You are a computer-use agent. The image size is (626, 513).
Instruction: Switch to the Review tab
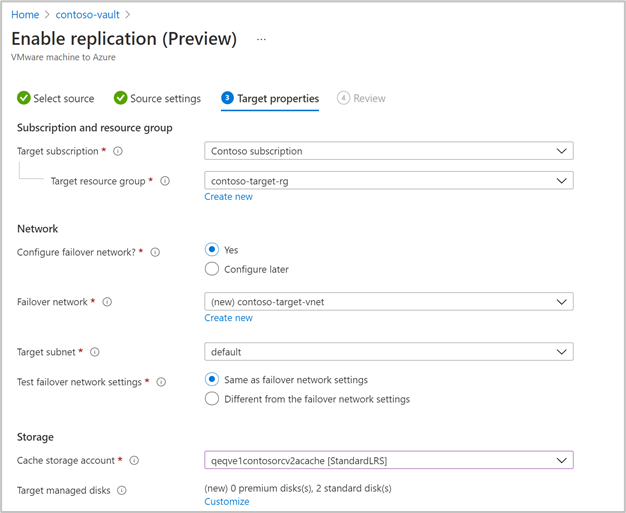pos(361,98)
